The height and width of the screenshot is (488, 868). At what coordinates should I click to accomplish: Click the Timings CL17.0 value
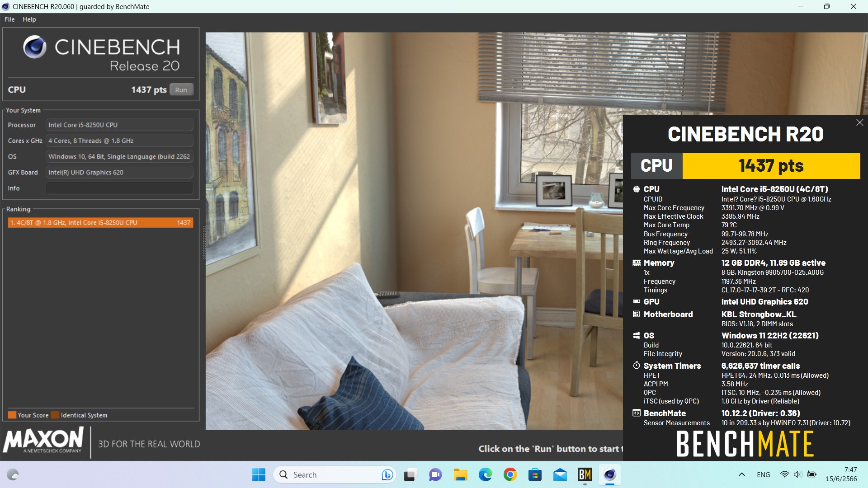pos(765,290)
